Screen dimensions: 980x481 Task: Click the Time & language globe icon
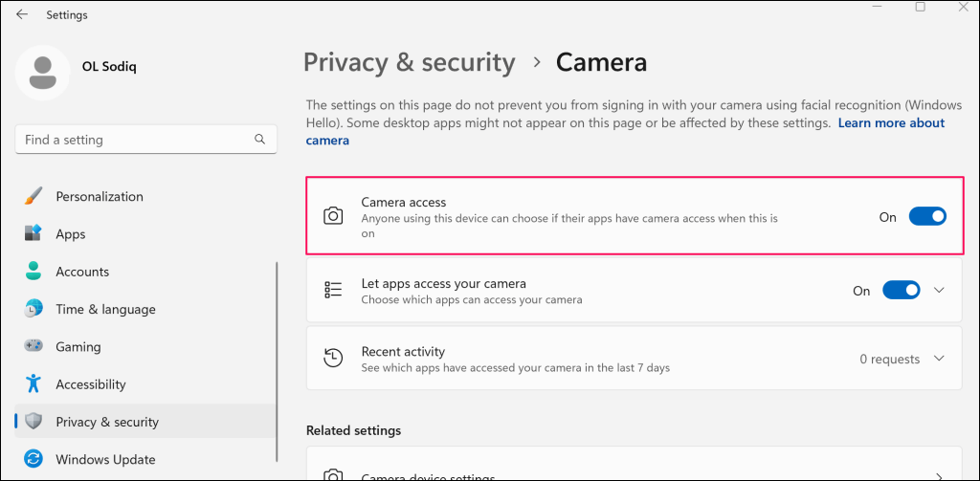(x=33, y=309)
